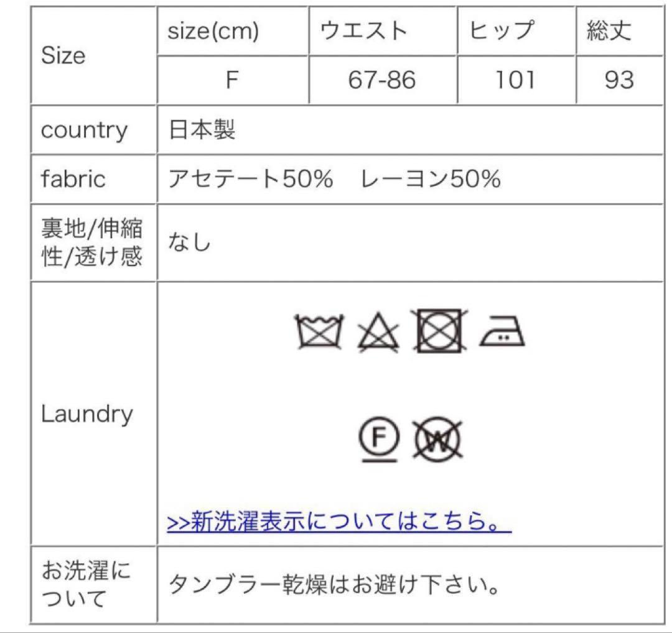Click the iron medium heat symbol
Screen dimensions: 672x633
pos(502,331)
